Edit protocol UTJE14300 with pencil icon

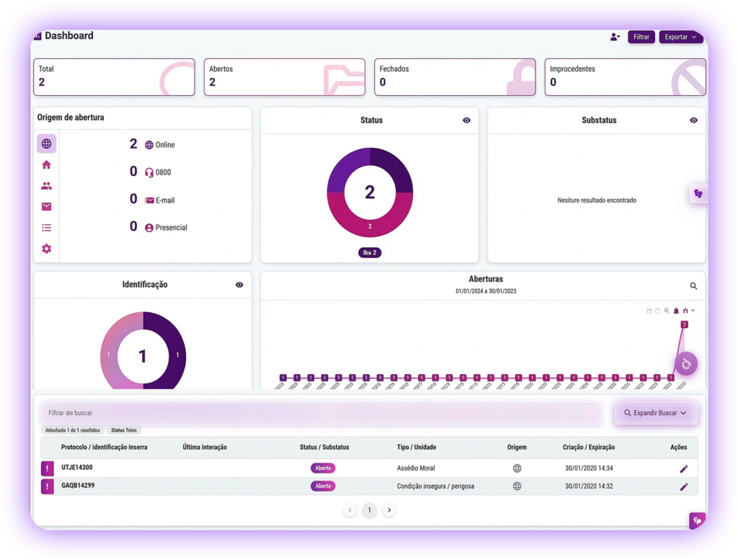coord(683,468)
